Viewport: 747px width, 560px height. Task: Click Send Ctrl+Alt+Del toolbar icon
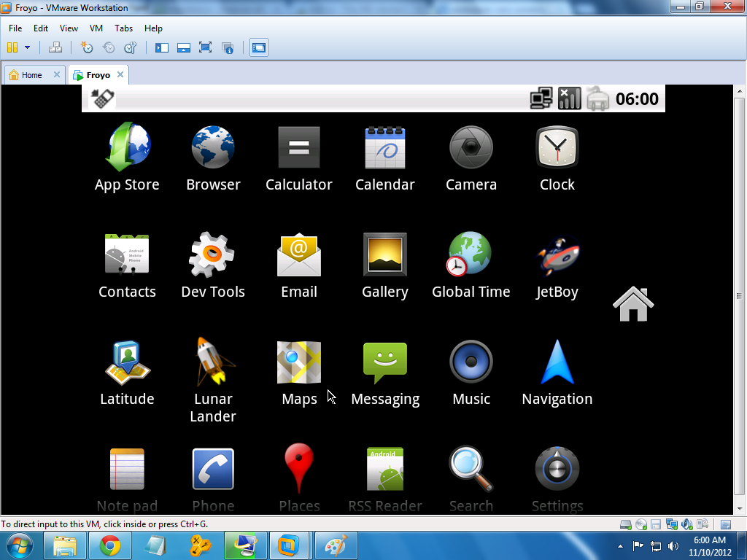pos(55,47)
